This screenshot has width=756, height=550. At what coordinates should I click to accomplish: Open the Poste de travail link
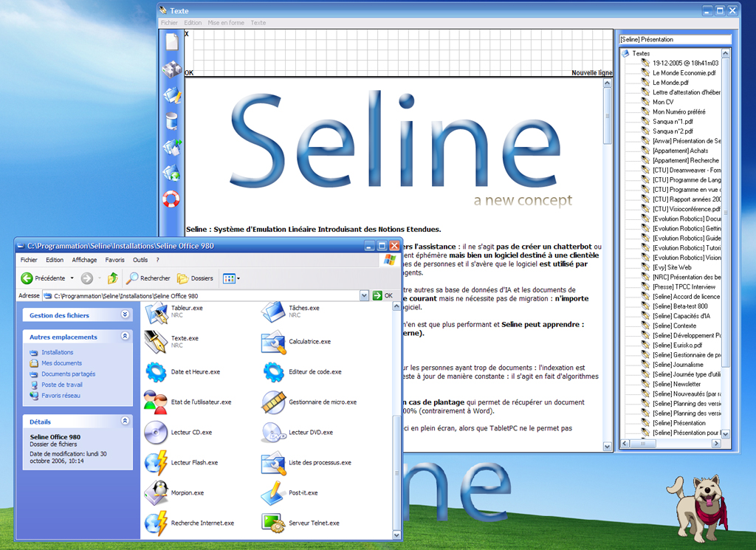pos(62,385)
